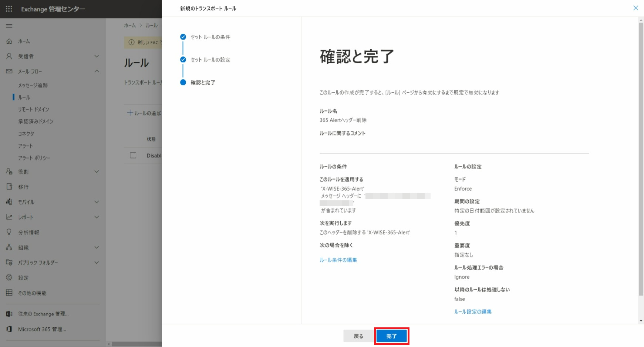The height and width of the screenshot is (347, 644).
Task: Check the rule row checkbox in list
Action: tap(133, 156)
